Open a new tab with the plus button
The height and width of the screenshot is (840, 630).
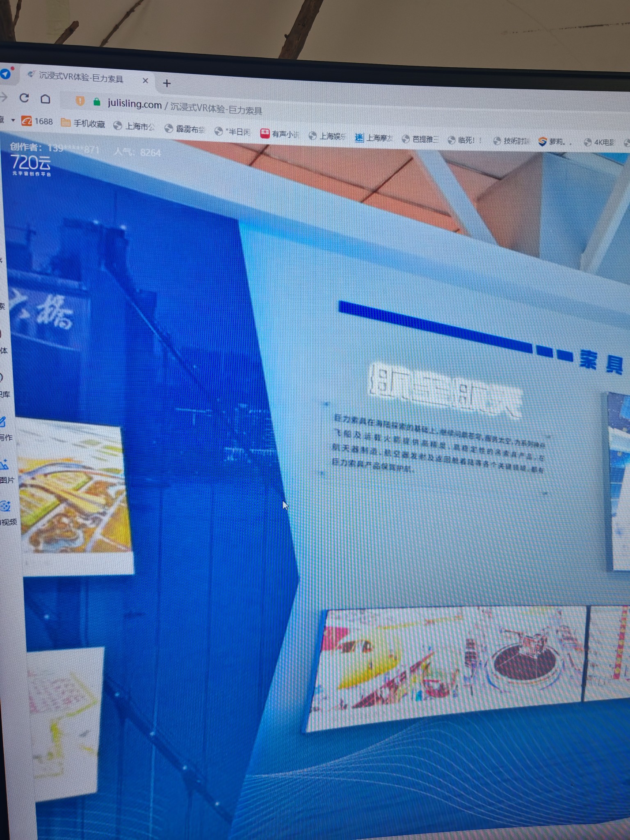click(167, 83)
